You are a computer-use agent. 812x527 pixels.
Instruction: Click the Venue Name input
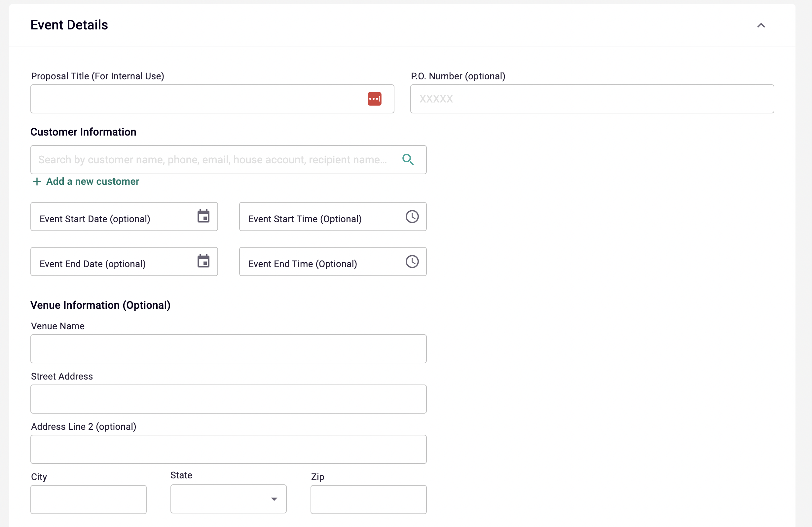(x=228, y=349)
